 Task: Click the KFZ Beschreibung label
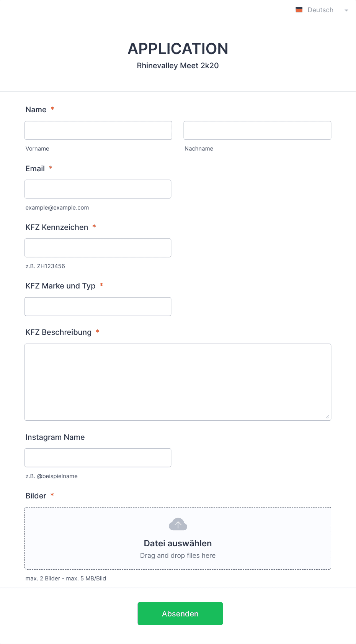pos(59,332)
